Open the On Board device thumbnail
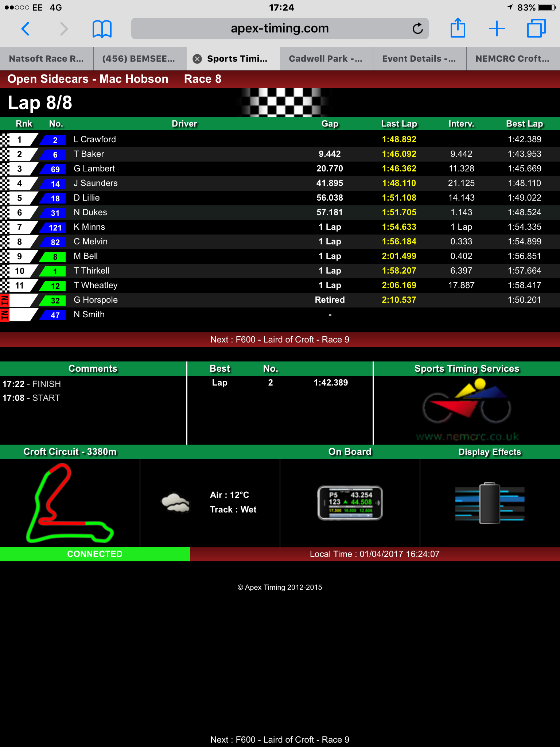 coord(350,503)
